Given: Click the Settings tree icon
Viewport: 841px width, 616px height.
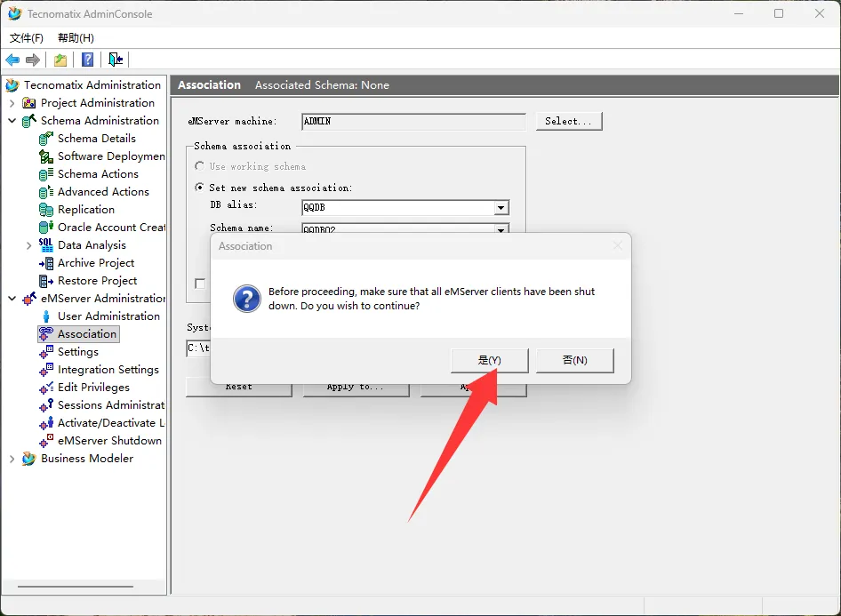Looking at the screenshot, I should [46, 352].
